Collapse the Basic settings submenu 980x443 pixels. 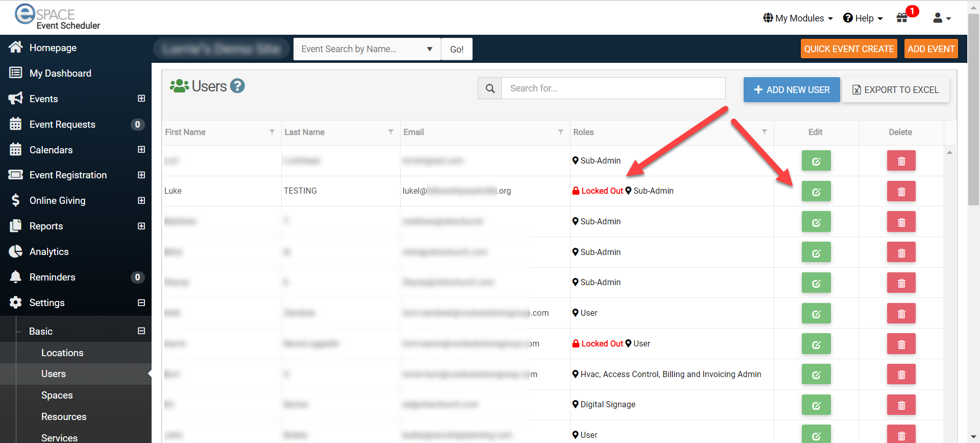pos(141,331)
